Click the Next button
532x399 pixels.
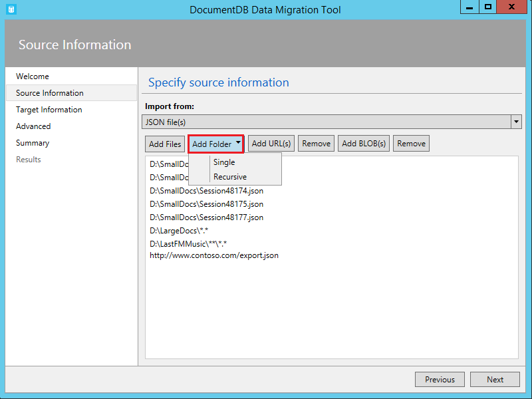(x=495, y=379)
